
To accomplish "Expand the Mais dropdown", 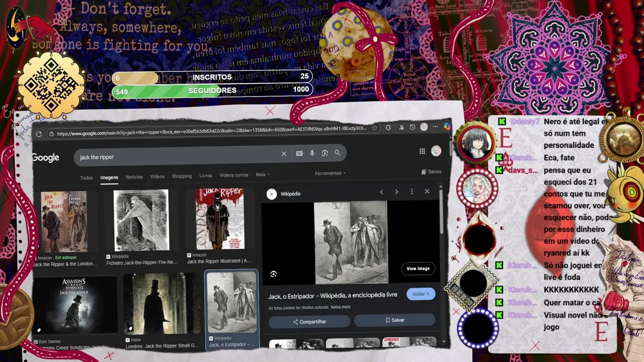I will pos(263,174).
